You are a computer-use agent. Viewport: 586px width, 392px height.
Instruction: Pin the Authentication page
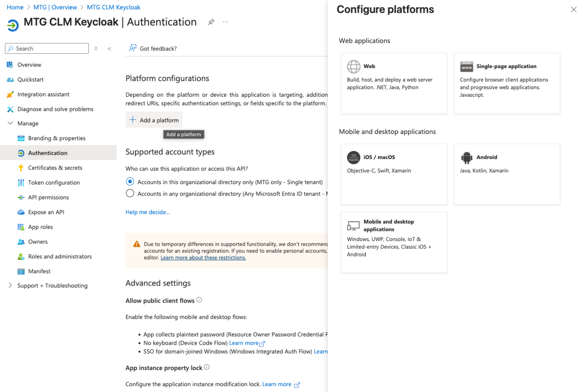[x=211, y=22]
